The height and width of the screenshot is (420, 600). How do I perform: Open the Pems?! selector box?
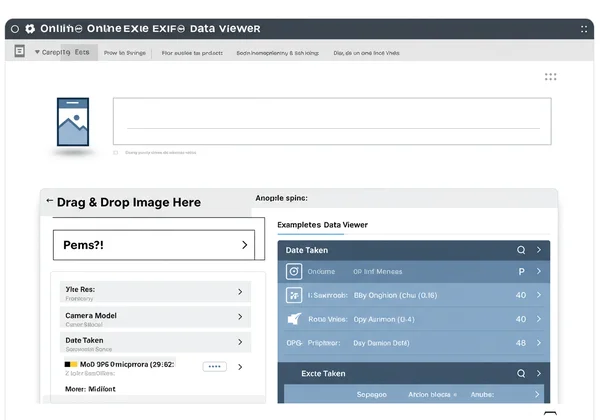[x=154, y=245]
